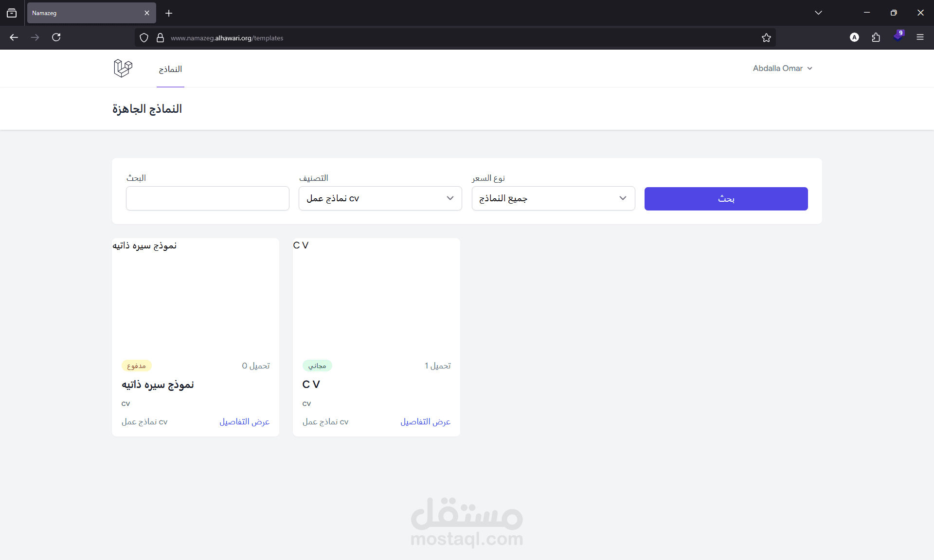Open the account icon in the browser toolbar
Screen dimensions: 934x560
854,37
